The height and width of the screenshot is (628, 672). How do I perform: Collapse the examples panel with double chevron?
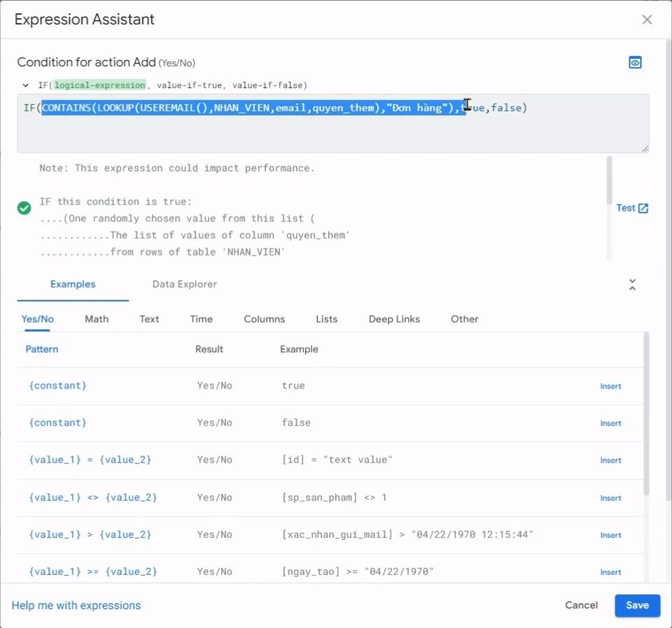(x=632, y=285)
